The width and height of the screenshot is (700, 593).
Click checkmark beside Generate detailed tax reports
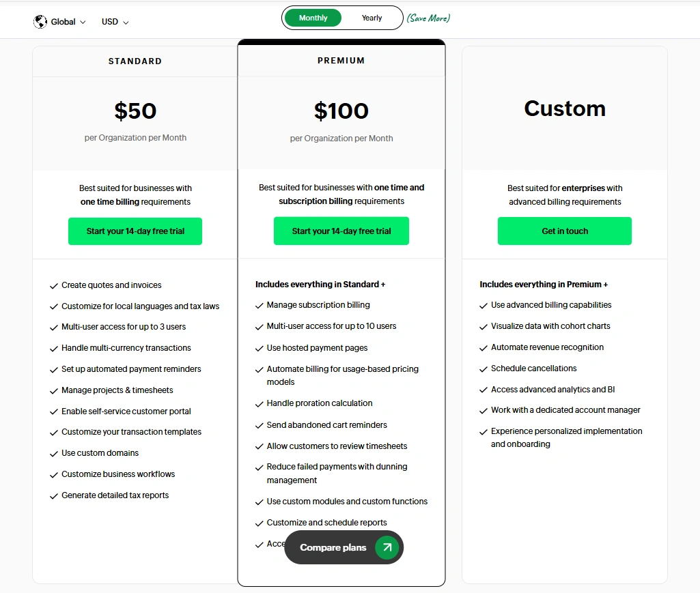point(53,495)
